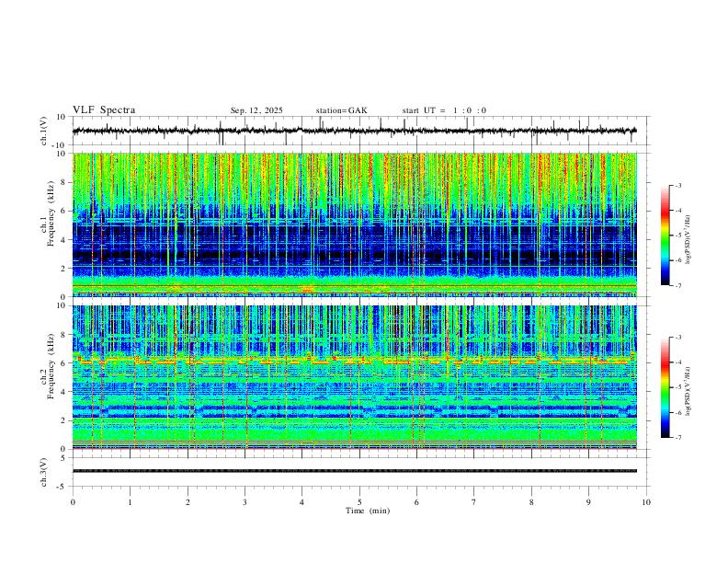Screen dimensions: 728x563
Task: Click the "VLF Spectra" title text
Action: coord(104,110)
